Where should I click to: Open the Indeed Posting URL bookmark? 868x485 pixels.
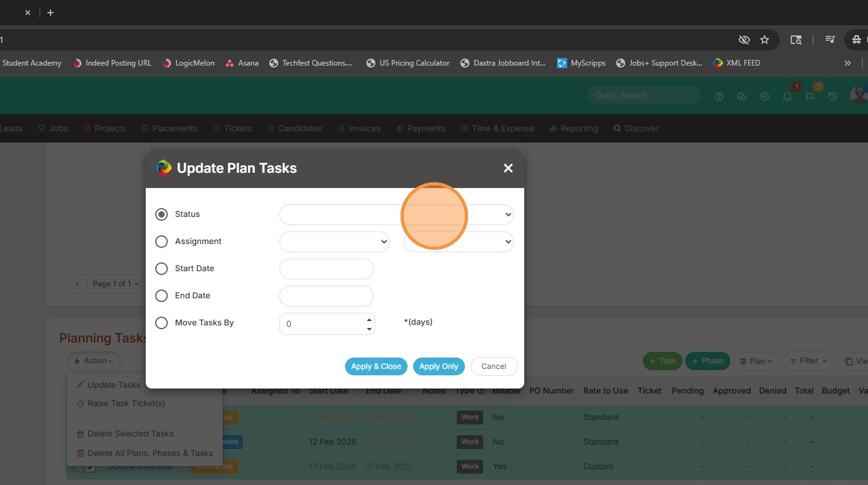click(x=112, y=63)
